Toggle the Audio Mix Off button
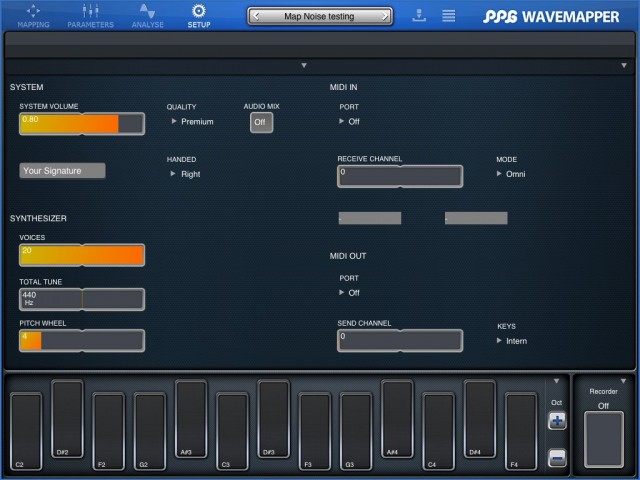640x480 pixels. [261, 122]
